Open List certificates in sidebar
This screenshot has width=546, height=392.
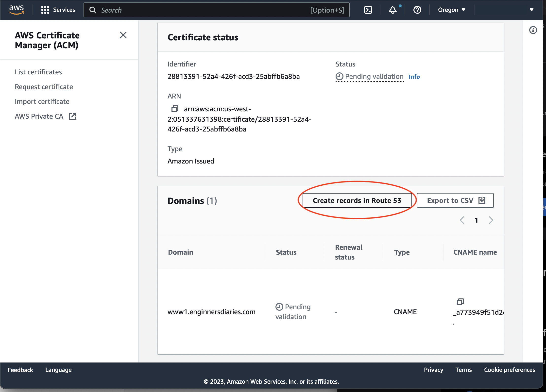point(38,72)
